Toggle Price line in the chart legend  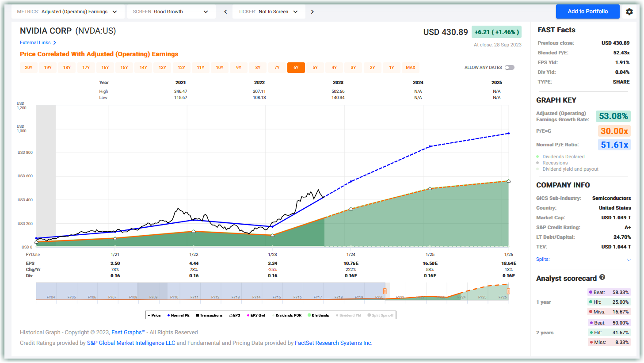click(x=154, y=315)
